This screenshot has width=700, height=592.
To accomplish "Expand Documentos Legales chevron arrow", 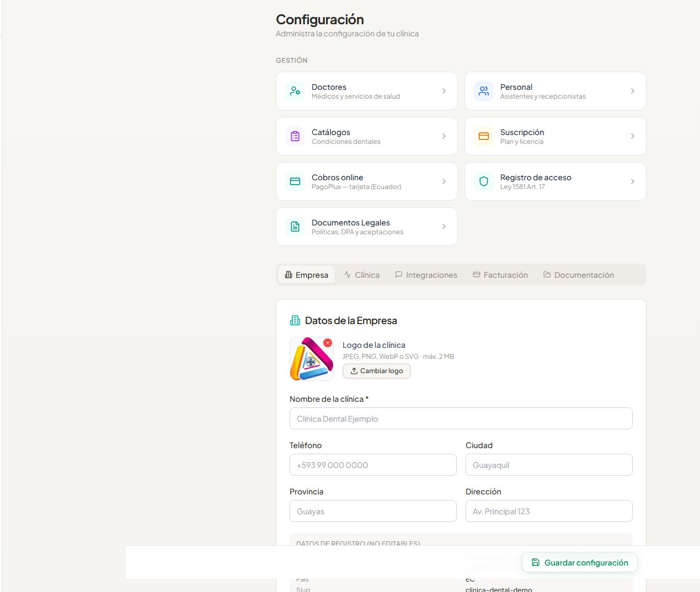I will [x=444, y=227].
